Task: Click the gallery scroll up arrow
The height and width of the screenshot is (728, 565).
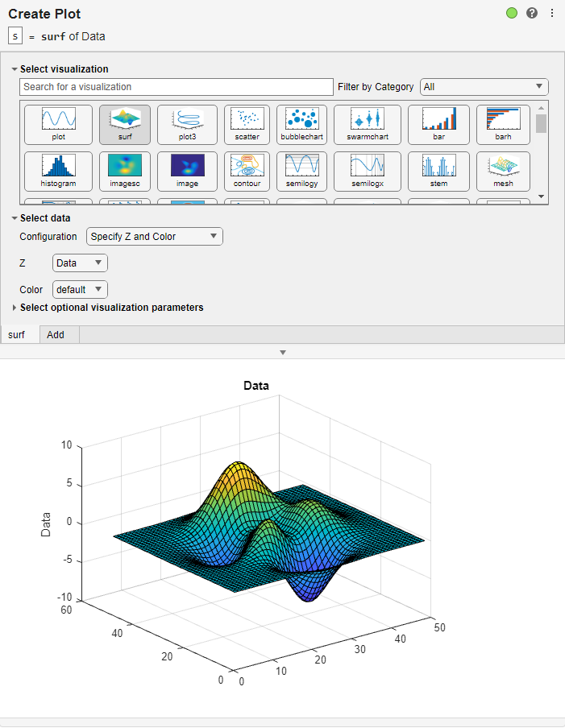Action: coord(541,108)
